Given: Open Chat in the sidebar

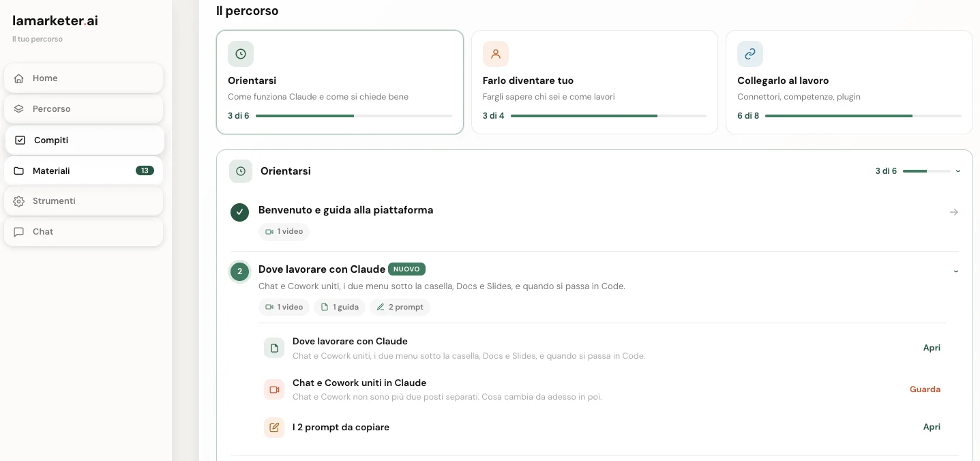Looking at the screenshot, I should [x=84, y=232].
